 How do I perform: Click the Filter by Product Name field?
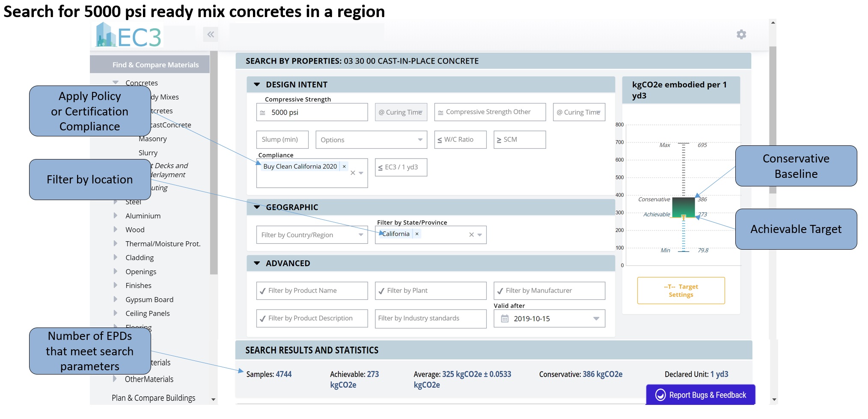coord(312,291)
